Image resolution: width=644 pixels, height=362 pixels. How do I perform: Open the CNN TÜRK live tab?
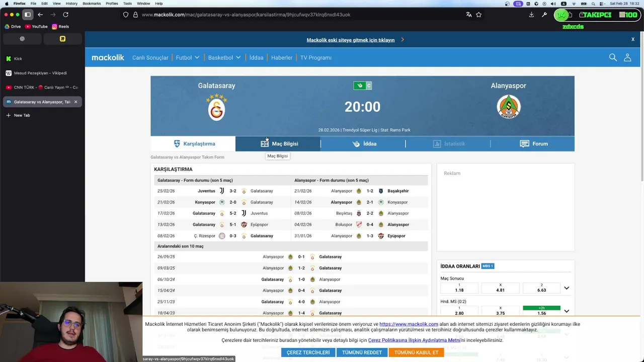click(x=41, y=87)
